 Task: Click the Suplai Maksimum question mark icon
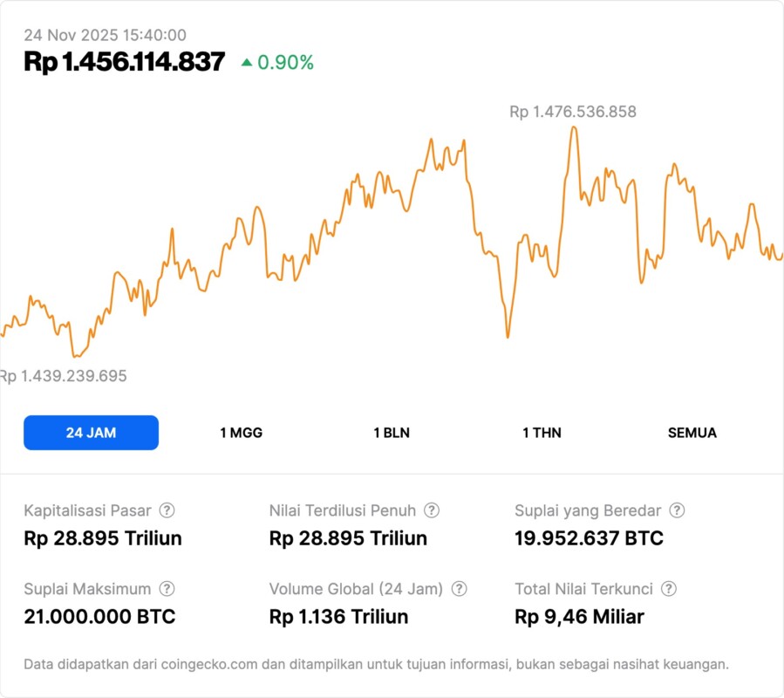tap(167, 589)
